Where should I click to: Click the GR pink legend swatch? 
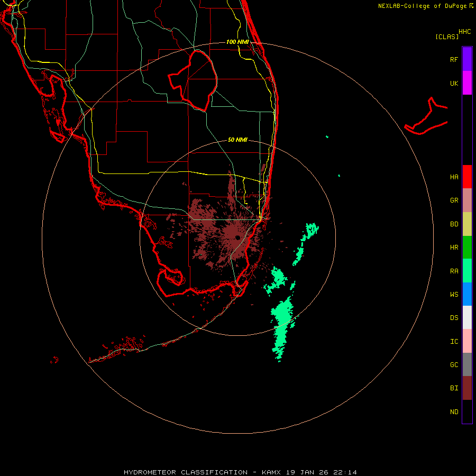point(467,200)
